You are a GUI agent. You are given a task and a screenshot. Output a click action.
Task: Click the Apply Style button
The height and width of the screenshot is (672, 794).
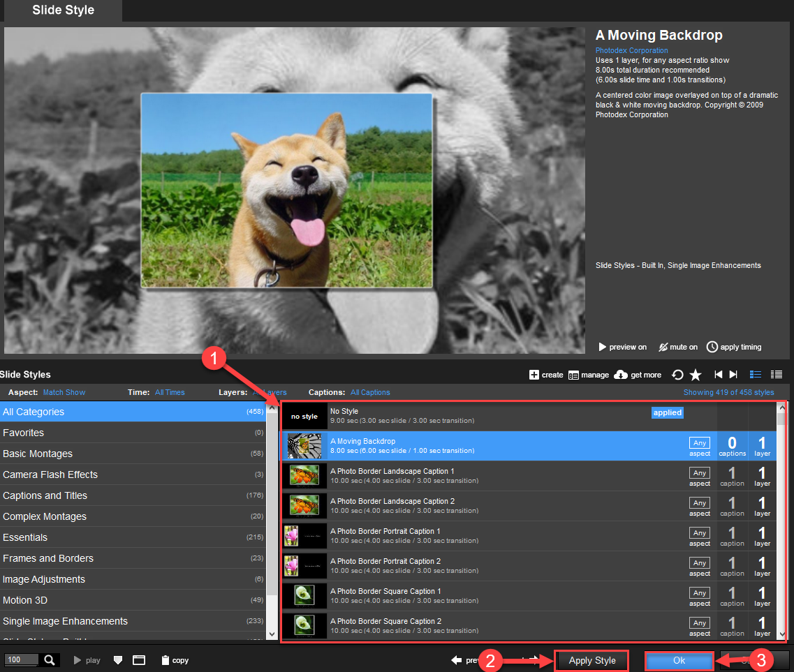point(591,659)
